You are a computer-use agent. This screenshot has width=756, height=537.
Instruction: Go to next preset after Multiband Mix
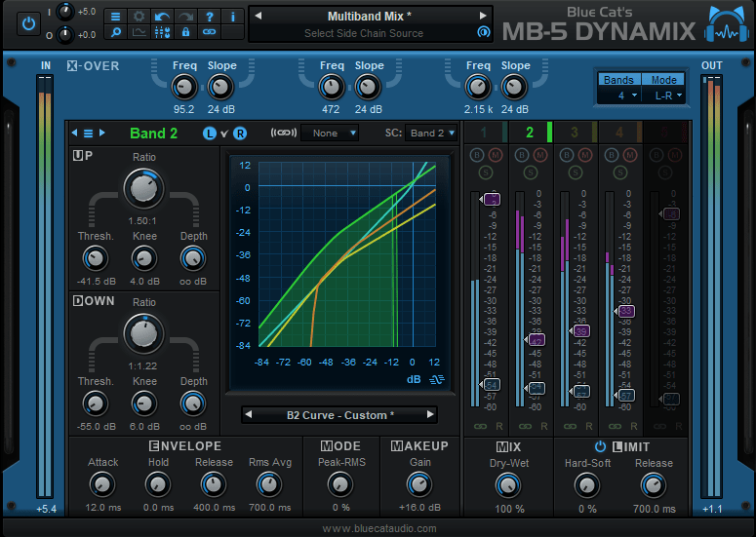click(x=482, y=16)
